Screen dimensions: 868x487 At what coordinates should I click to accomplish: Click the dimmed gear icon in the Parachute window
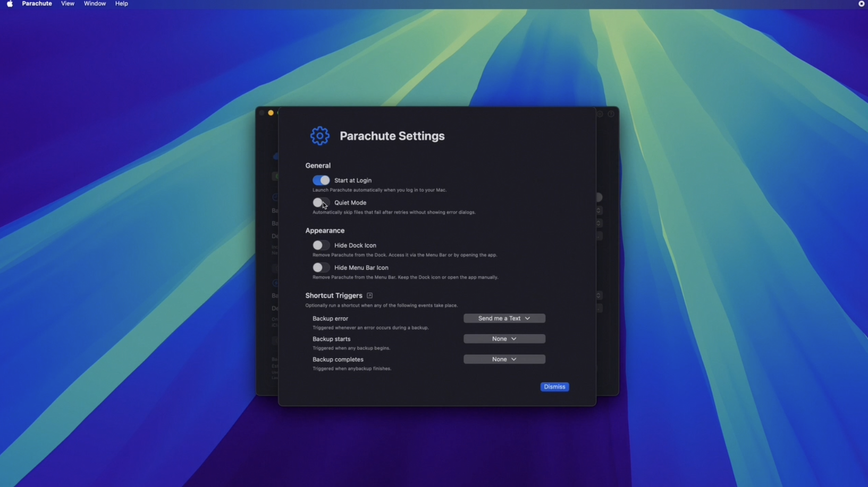(600, 114)
